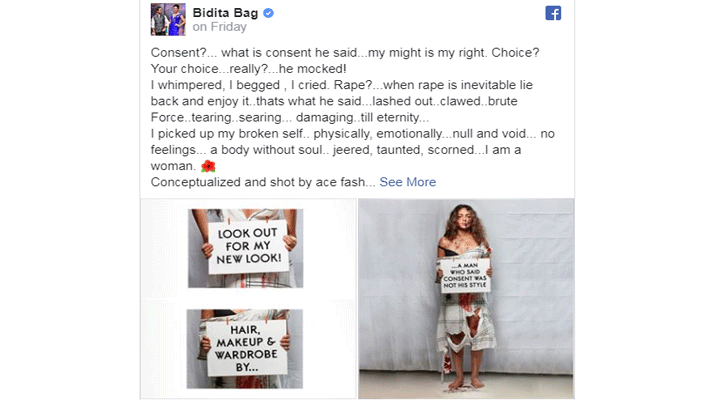Expand post with See More
The image size is (725, 400).
[x=407, y=182]
